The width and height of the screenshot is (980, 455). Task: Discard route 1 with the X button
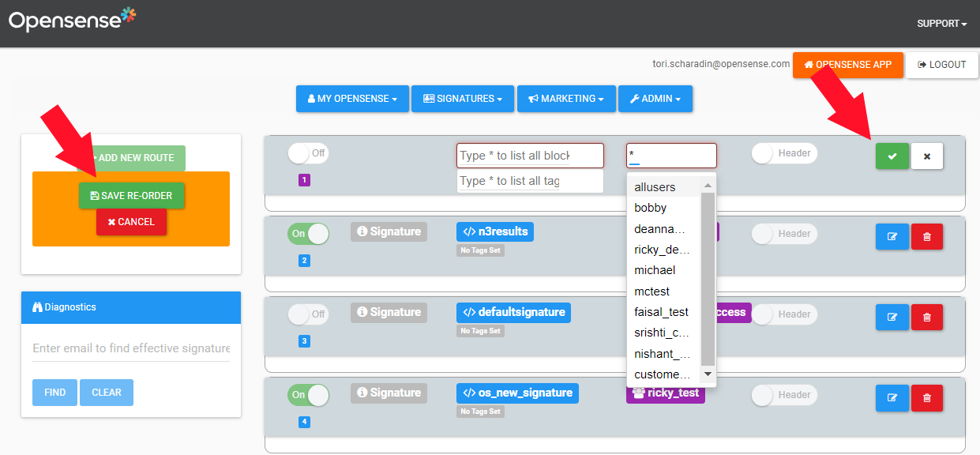[x=927, y=156]
